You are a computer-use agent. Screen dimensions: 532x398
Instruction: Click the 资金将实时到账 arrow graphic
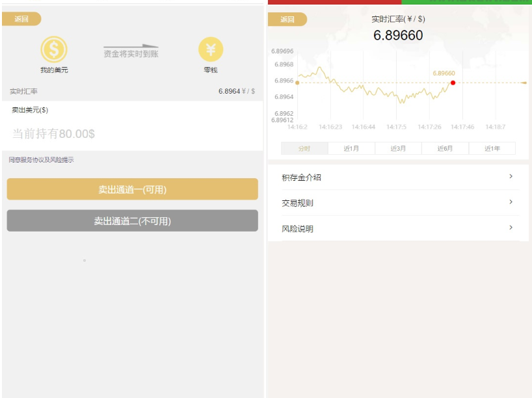pos(131,51)
